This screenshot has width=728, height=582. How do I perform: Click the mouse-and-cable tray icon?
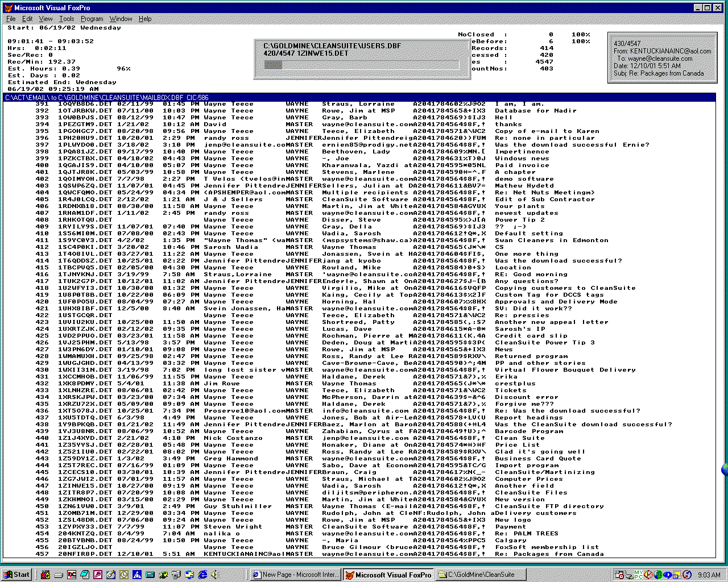pos(629,575)
